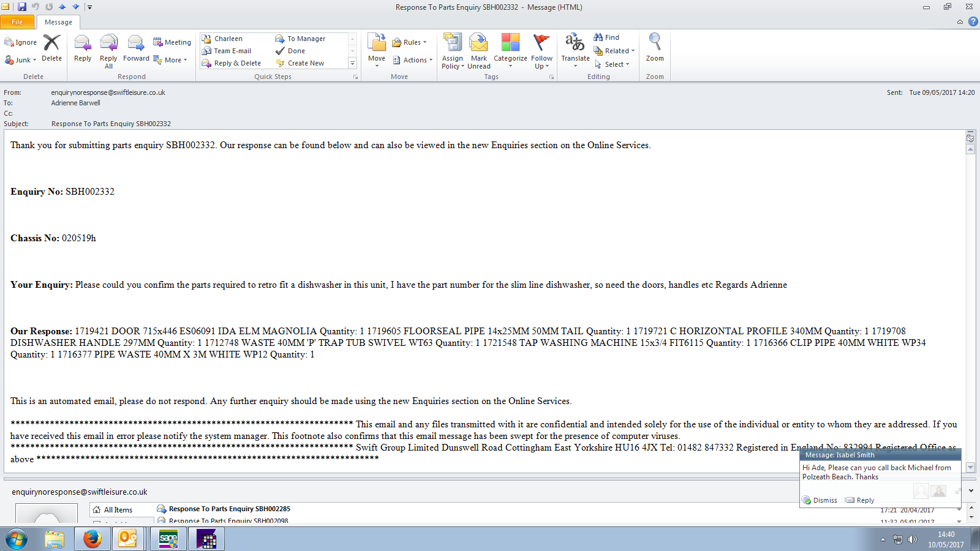Open Windows Explorer from the taskbar
This screenshot has height=551, width=980.
point(55,539)
